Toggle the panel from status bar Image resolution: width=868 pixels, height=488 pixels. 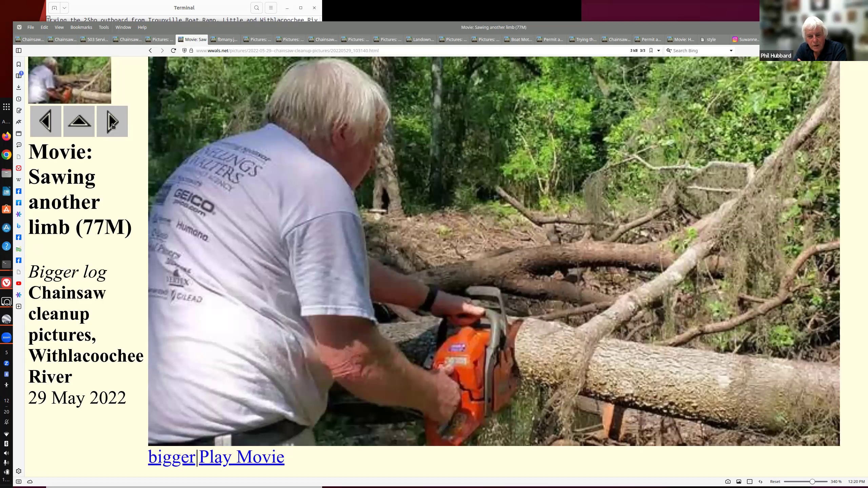click(x=19, y=482)
